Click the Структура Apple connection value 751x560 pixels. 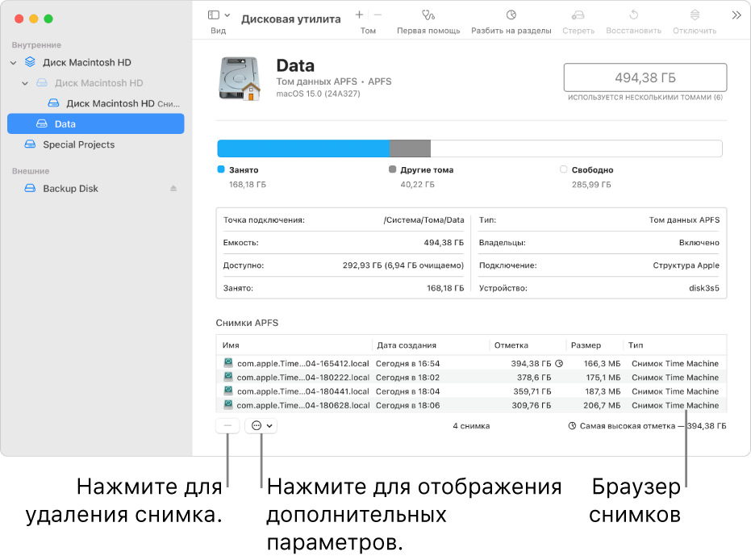686,265
